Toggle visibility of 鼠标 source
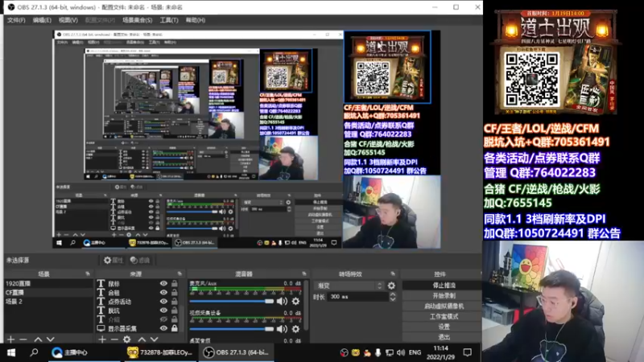Screen dimensions: 644x362 click(163, 284)
